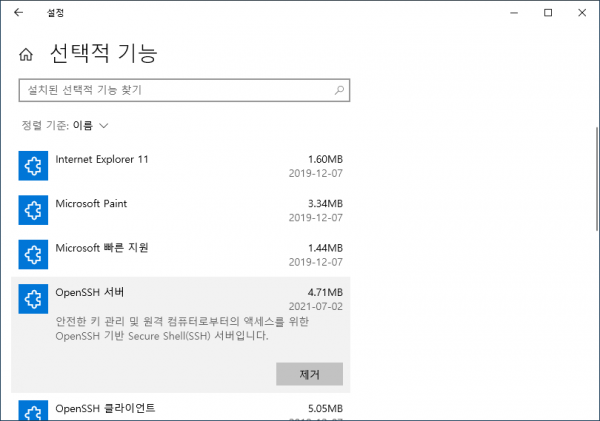Select the OpenSSH 클라이언트 feature icon
This screenshot has height=421, width=600.
point(33,411)
